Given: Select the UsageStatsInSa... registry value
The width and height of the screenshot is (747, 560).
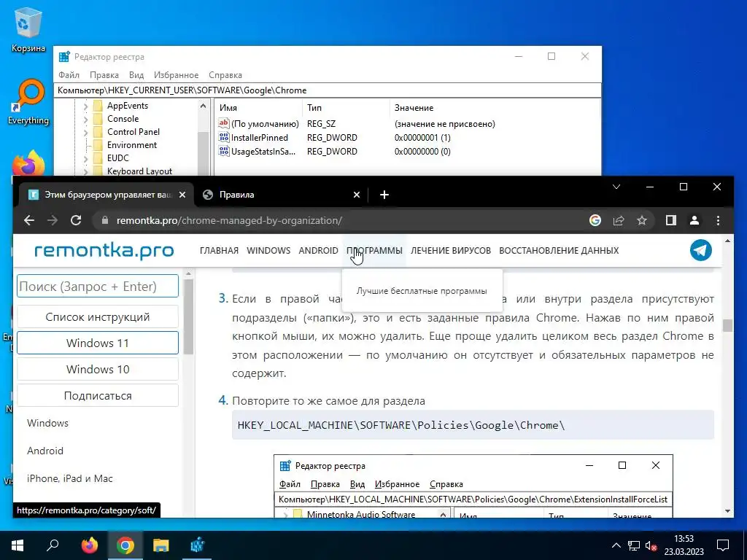Looking at the screenshot, I should [x=263, y=152].
